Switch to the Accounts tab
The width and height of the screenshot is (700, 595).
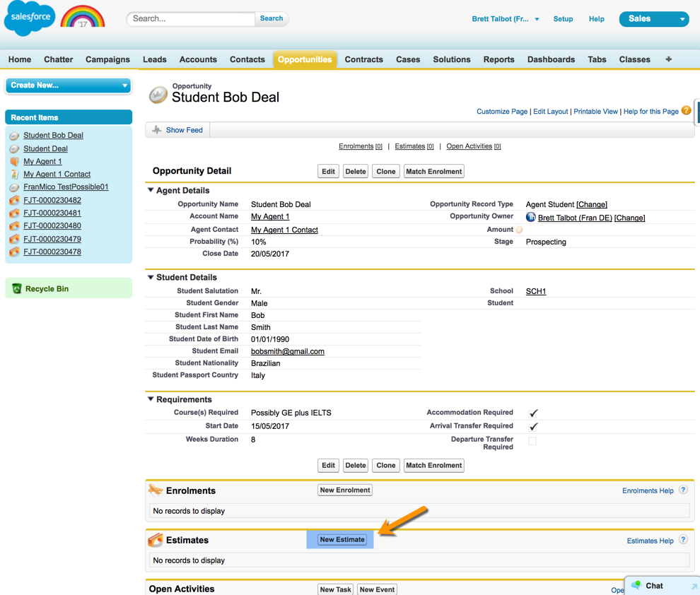click(x=198, y=59)
